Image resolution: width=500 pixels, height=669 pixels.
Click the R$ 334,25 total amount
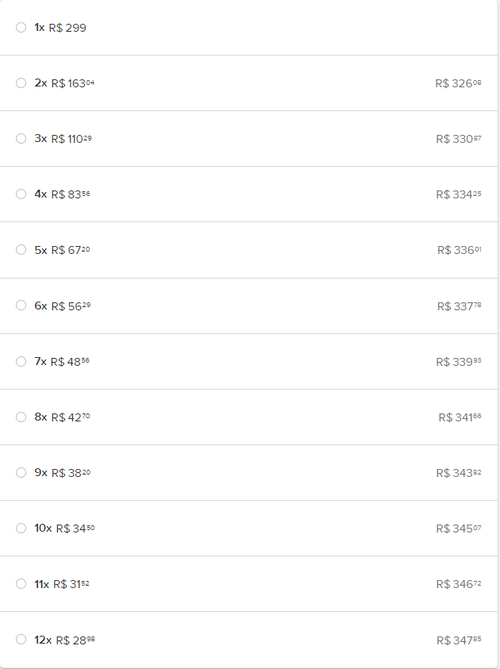459,194
